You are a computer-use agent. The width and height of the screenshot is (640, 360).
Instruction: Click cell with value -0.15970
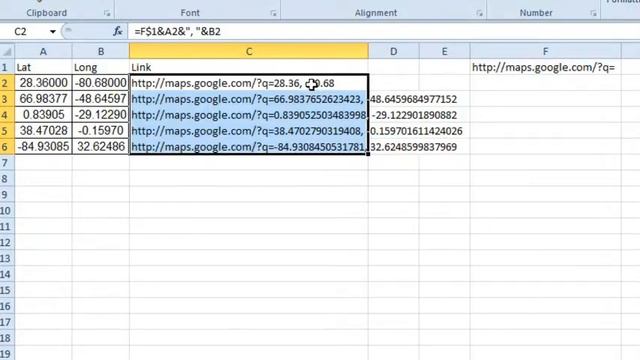point(101,131)
